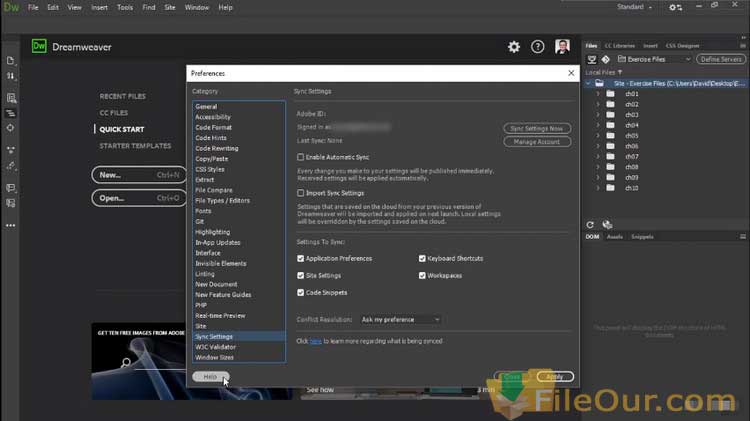Enable Automatic Sync checkbox

300,157
